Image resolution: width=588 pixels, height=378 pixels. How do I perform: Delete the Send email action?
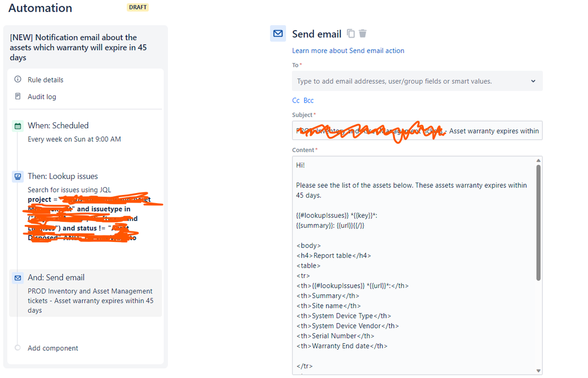tap(363, 34)
